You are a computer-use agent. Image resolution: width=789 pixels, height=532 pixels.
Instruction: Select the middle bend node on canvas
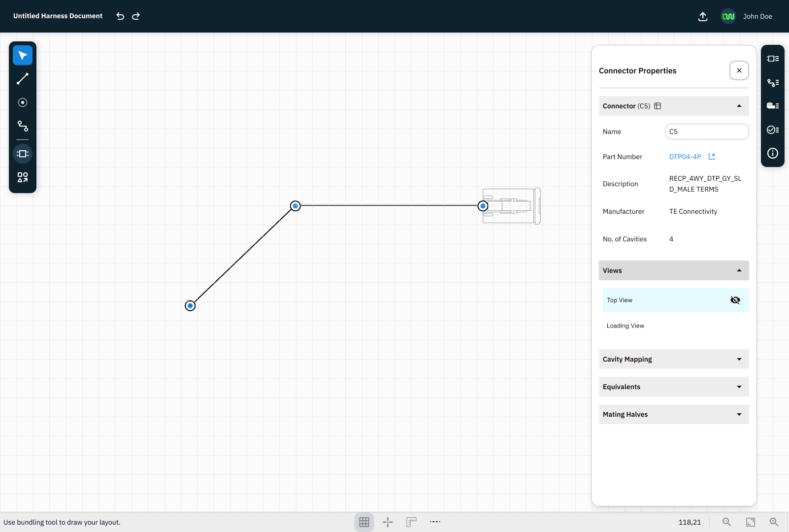coord(296,206)
